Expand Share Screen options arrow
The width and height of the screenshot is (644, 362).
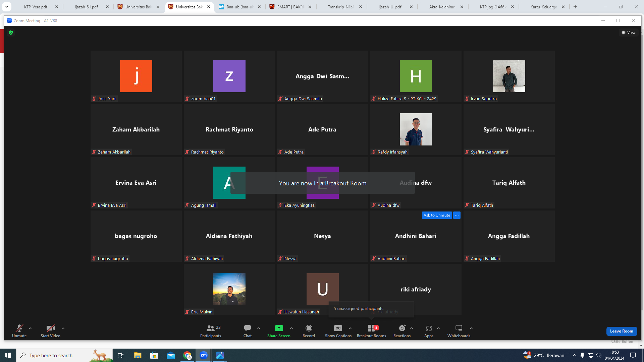click(x=291, y=328)
